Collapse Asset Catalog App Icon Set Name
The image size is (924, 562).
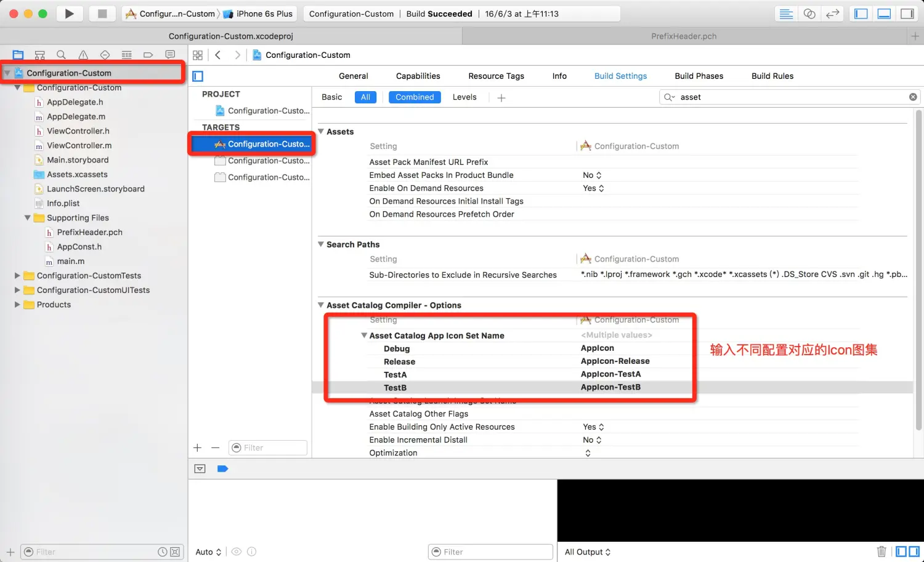coord(364,335)
